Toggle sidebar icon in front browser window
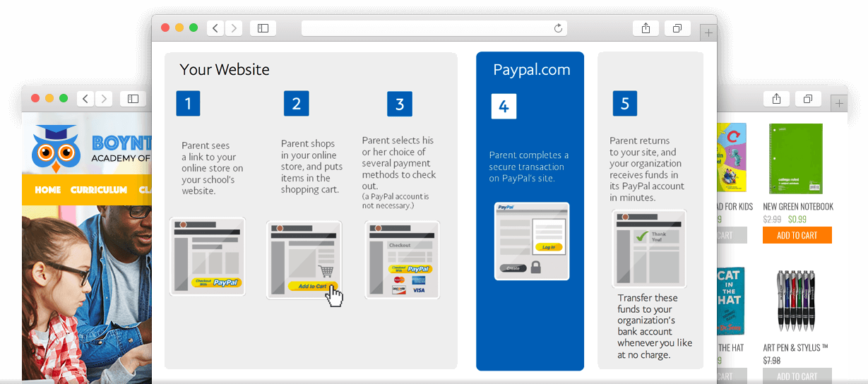The height and width of the screenshot is (384, 868). pyautogui.click(x=263, y=28)
